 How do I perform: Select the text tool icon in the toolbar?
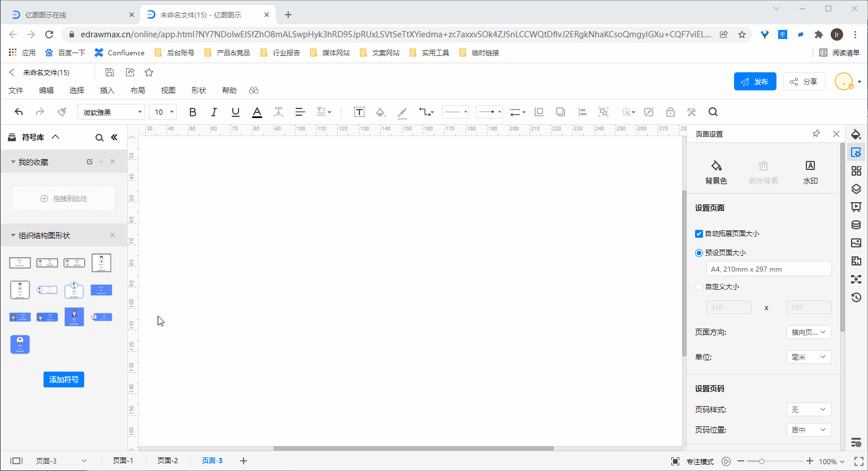coord(359,112)
